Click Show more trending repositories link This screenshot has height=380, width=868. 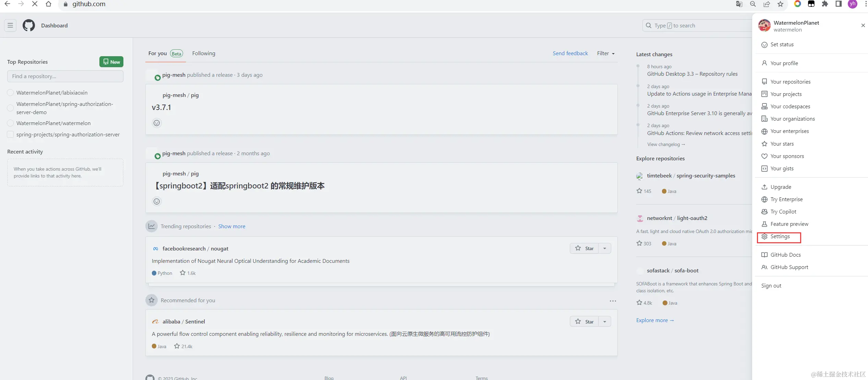tap(232, 226)
